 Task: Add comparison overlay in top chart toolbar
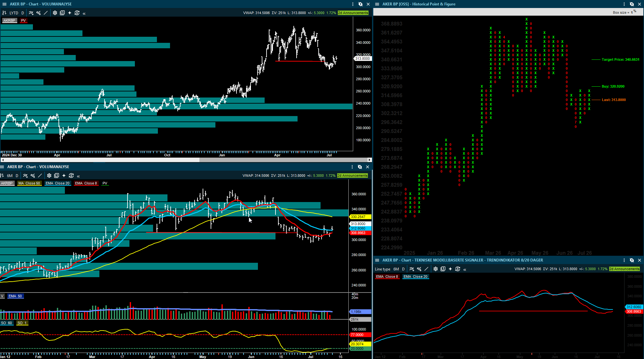point(38,13)
